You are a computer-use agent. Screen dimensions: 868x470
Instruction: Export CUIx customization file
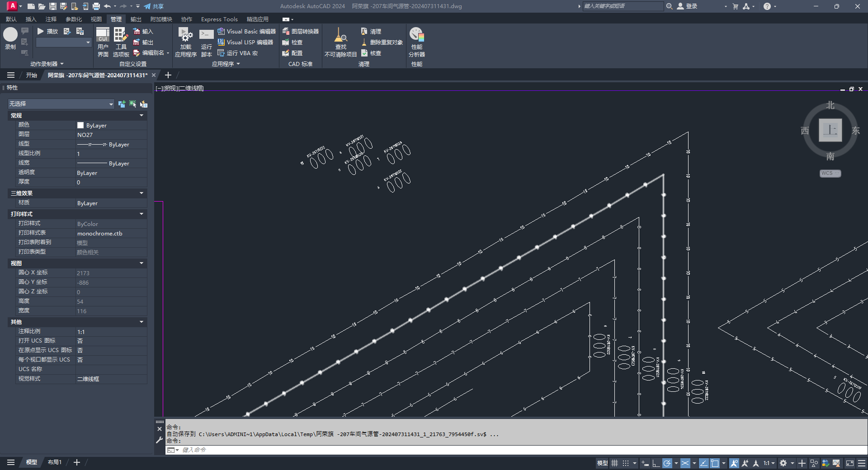pyautogui.click(x=143, y=42)
